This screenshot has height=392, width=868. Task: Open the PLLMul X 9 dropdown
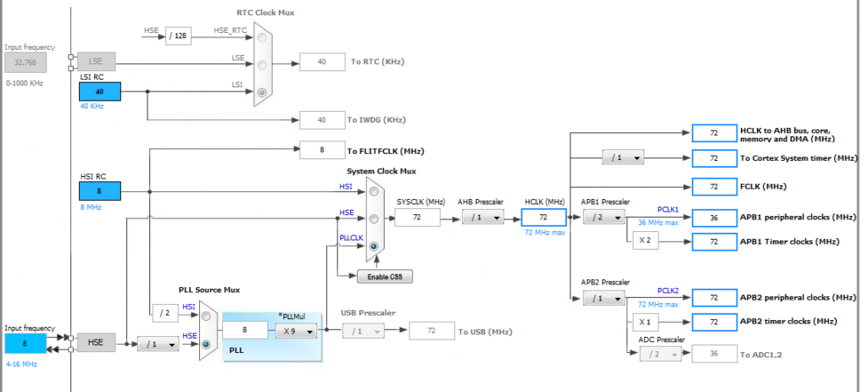click(296, 331)
